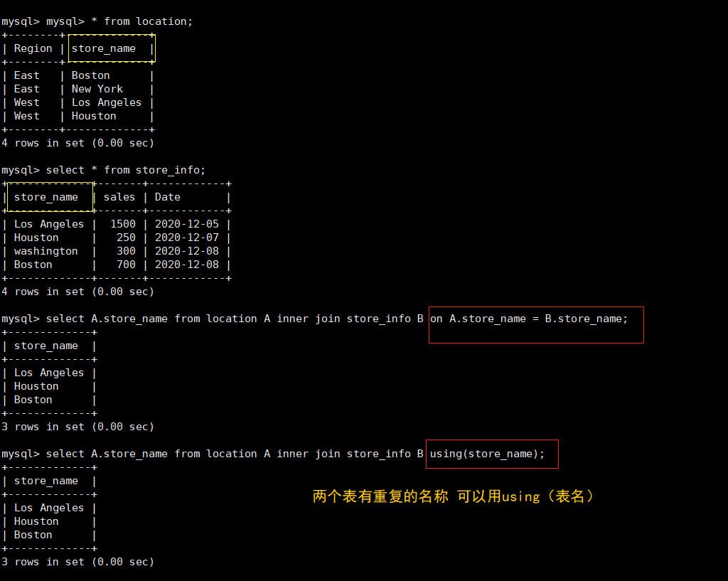Click "Houston" in the on-clause query result

pos(36,386)
